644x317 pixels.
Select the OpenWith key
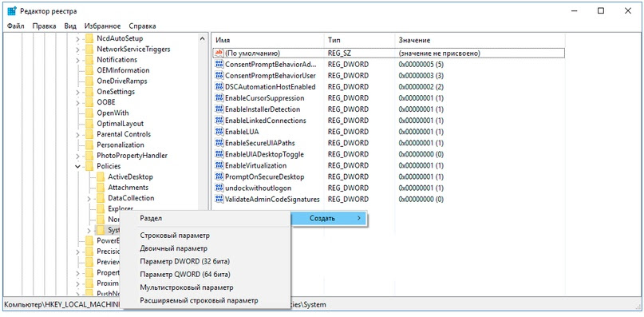click(x=113, y=113)
